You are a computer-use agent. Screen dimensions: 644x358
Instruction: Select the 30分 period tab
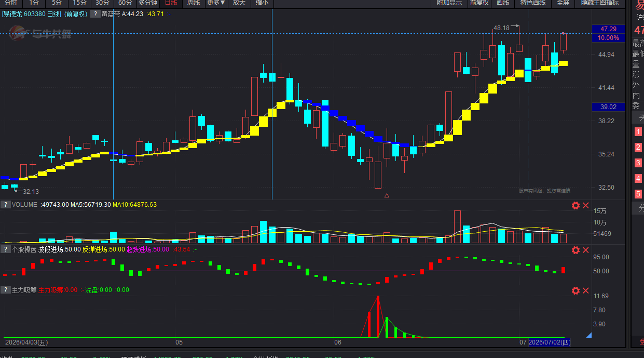pyautogui.click(x=102, y=3)
